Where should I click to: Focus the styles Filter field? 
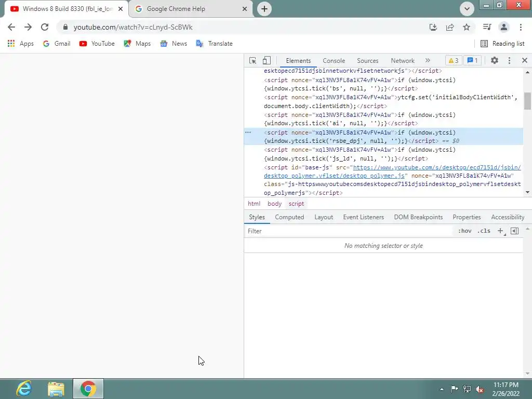pyautogui.click(x=350, y=231)
